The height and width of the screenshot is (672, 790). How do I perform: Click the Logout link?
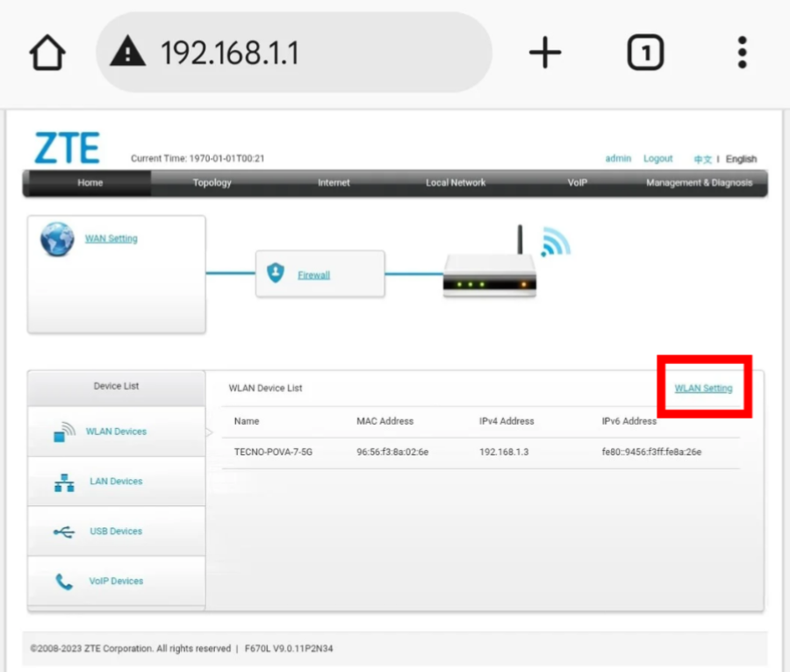tap(657, 159)
